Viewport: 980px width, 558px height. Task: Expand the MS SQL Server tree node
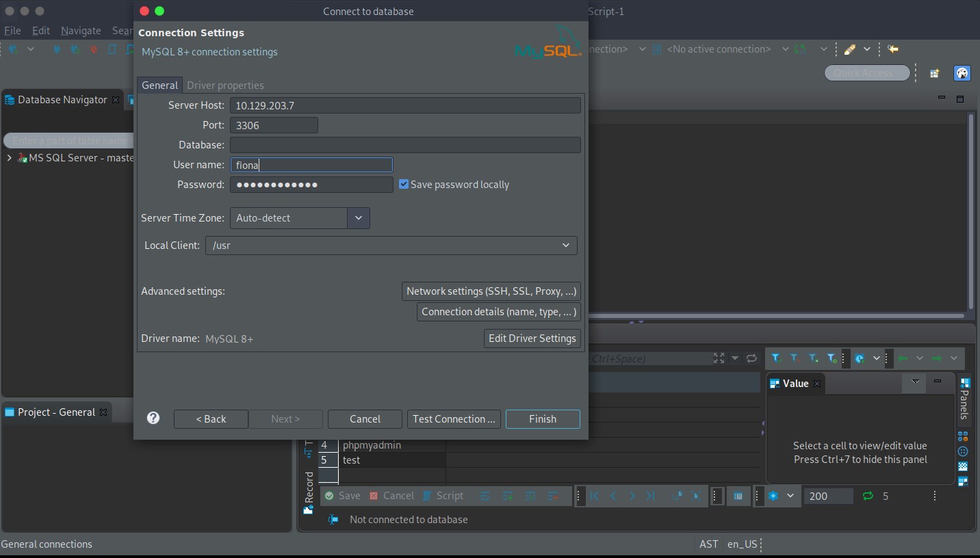[9, 158]
